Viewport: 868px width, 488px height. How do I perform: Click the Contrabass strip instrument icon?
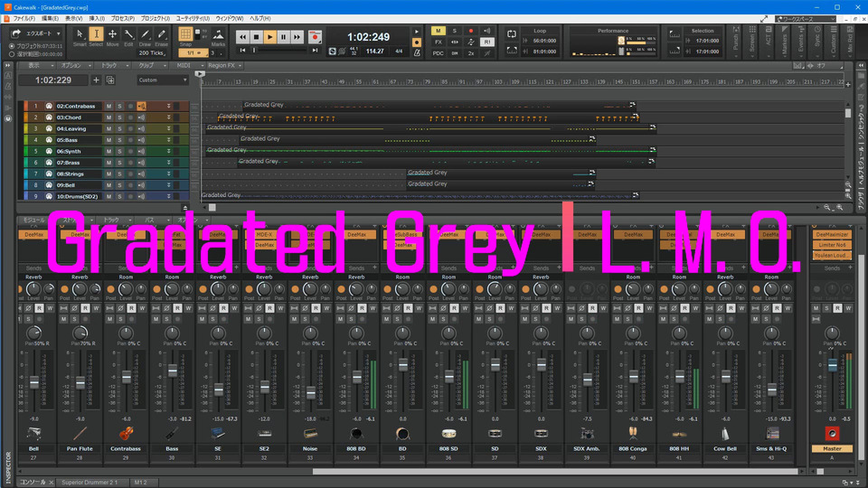point(126,433)
